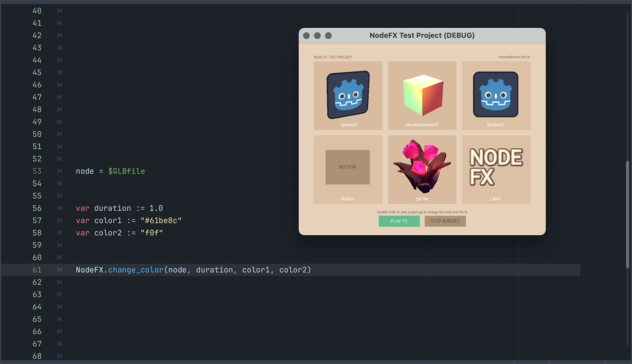Click the duration value 1.0
Viewport: 632px width, 364px height.
coord(156,208)
